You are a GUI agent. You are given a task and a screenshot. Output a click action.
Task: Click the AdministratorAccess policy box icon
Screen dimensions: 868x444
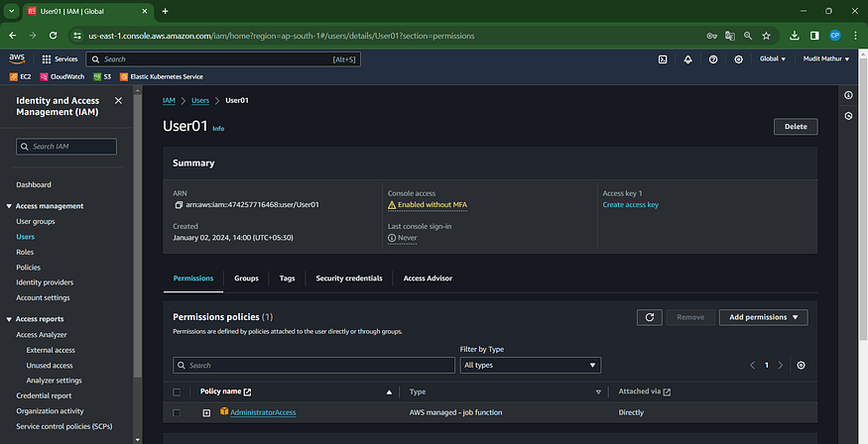coord(224,411)
